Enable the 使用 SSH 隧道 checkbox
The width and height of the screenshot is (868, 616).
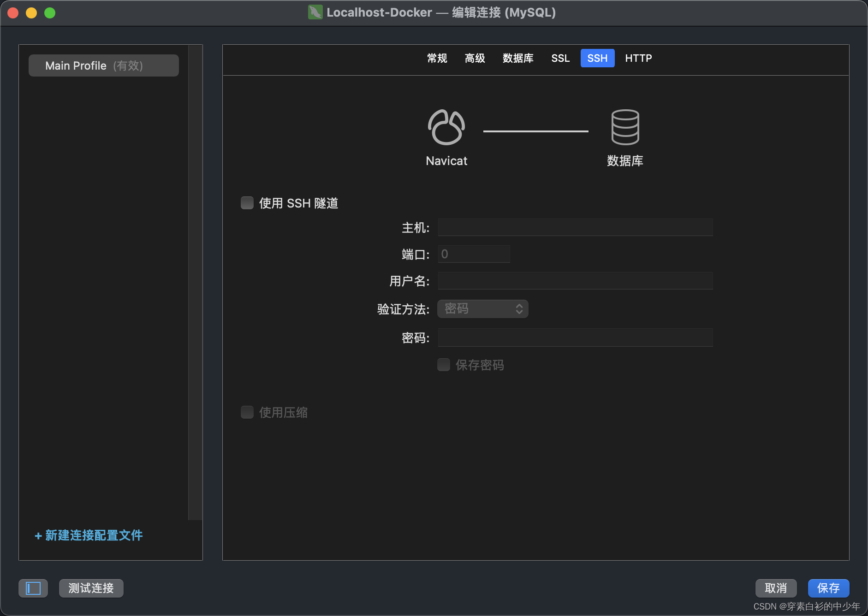(x=247, y=203)
